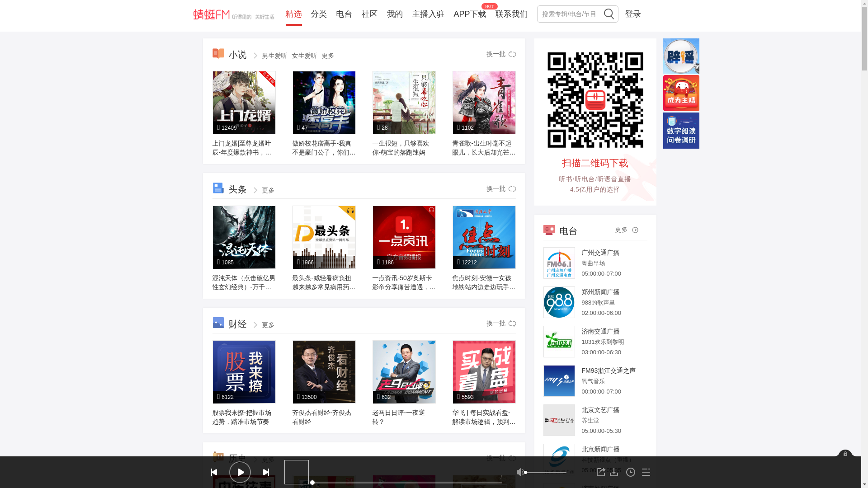The image size is (868, 488).
Task: Open the 我的 navigation tab
Action: click(395, 14)
